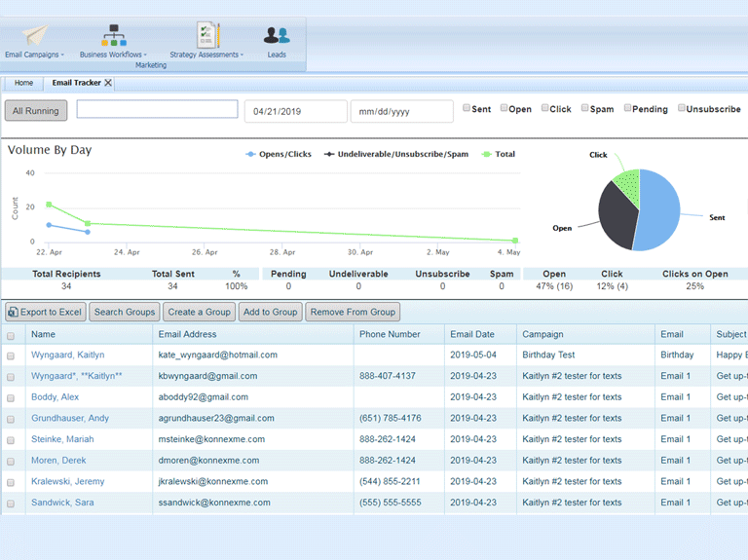
Task: Toggle the Opens/Clicks legend marker
Action: pos(251,154)
